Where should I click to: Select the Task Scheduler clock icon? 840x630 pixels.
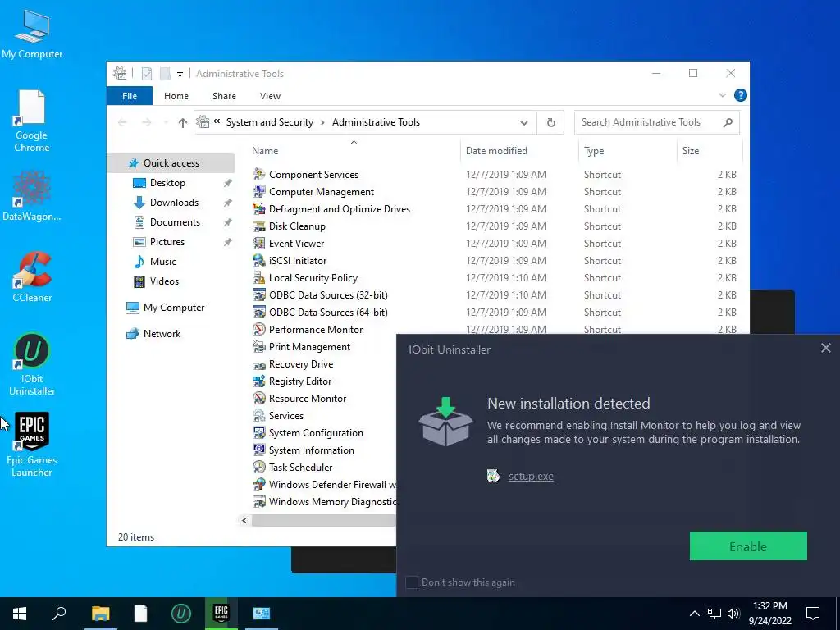258,467
